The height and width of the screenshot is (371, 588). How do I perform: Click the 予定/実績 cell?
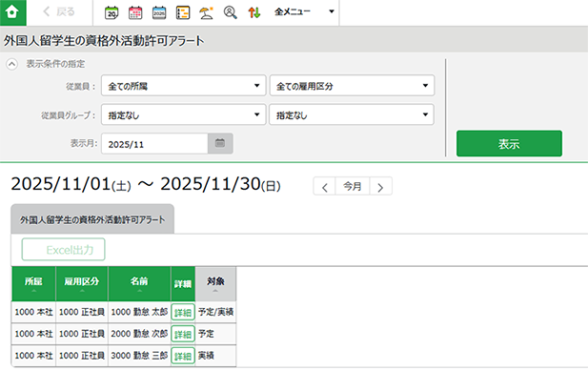click(x=215, y=312)
